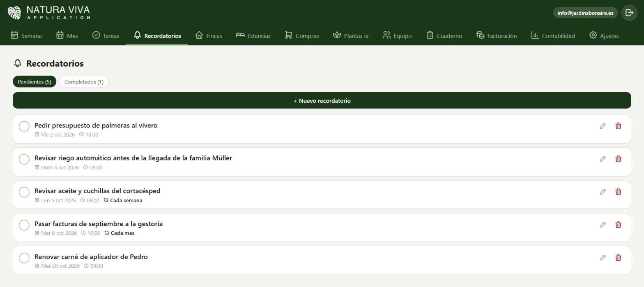This screenshot has width=644, height=287.
Task: Click calendar icon beside 'Mar 20 oct 2026'
Action: [37, 266]
